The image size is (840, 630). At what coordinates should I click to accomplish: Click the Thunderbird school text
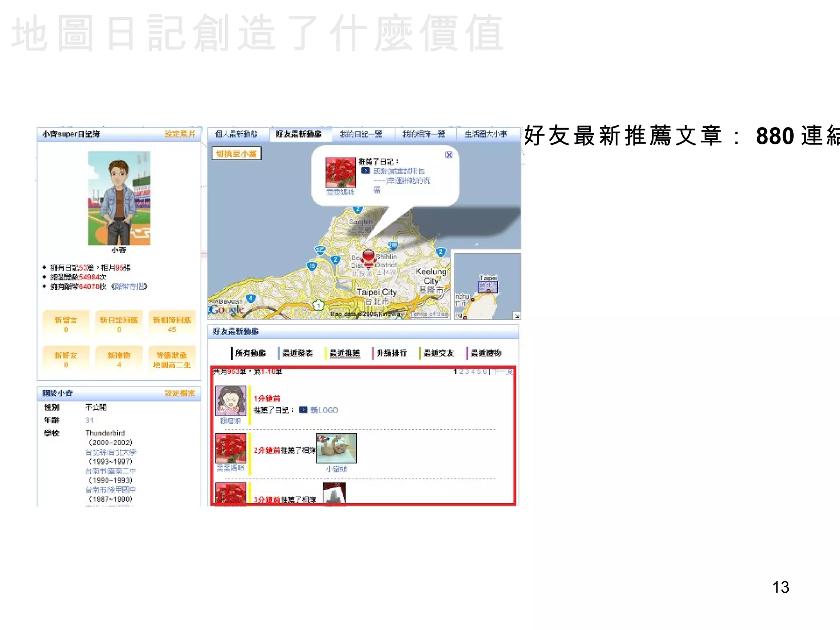click(x=105, y=433)
